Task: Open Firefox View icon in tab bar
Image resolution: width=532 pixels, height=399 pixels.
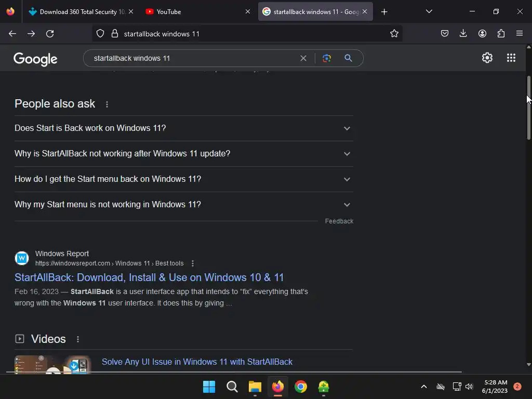Action: pyautogui.click(x=10, y=11)
